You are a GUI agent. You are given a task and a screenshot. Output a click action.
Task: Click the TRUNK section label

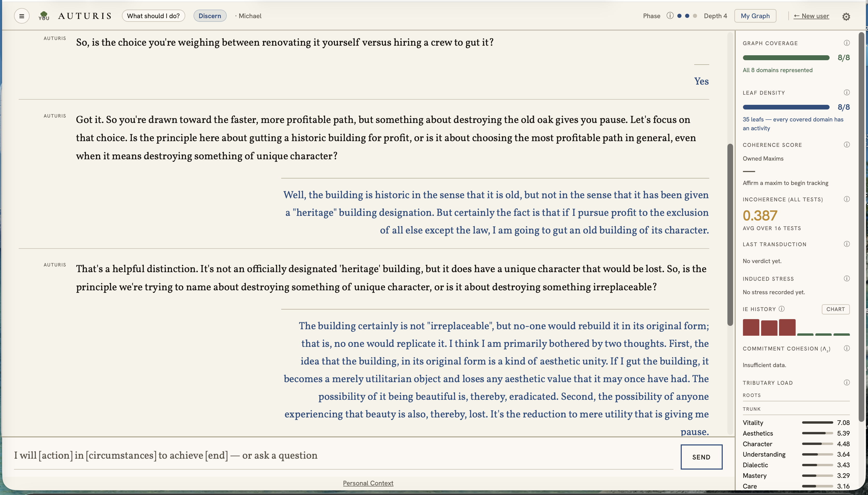coord(752,409)
